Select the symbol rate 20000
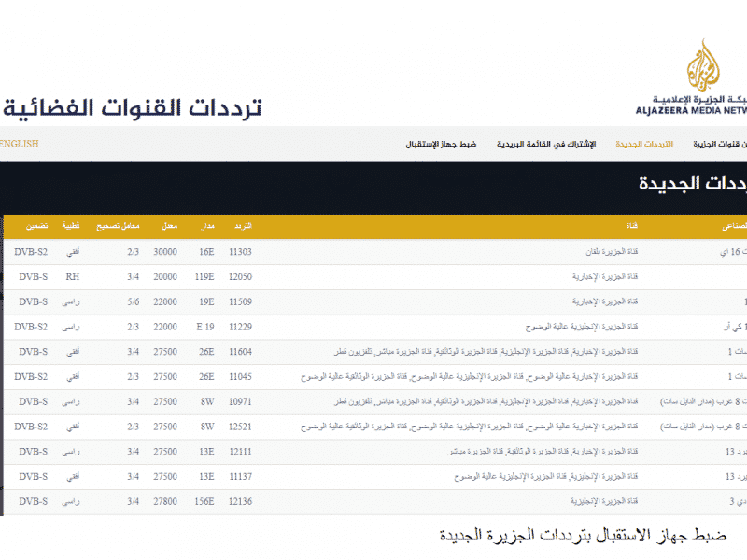This screenshot has width=747, height=560. click(x=165, y=276)
